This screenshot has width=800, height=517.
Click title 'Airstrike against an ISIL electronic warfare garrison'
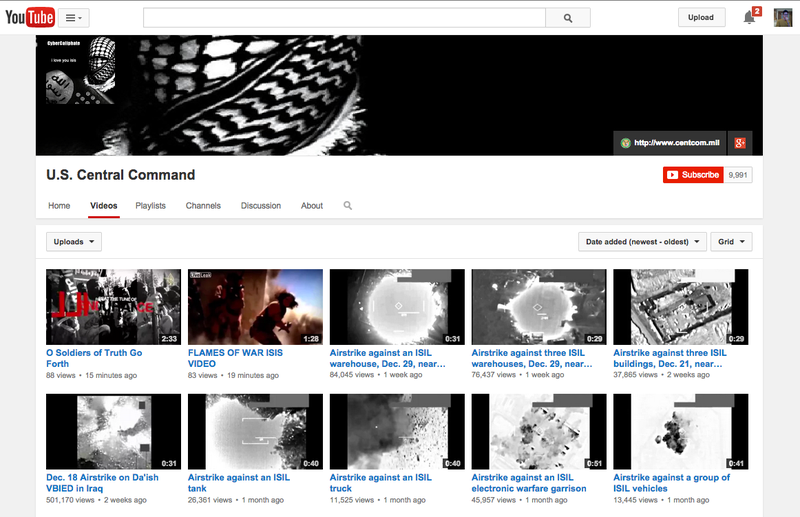tap(529, 483)
